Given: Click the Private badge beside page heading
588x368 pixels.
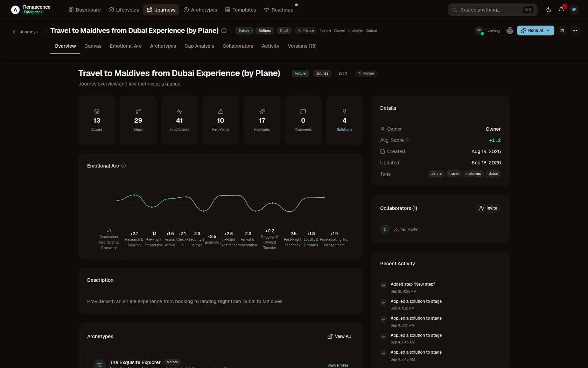Looking at the screenshot, I should coord(366,73).
